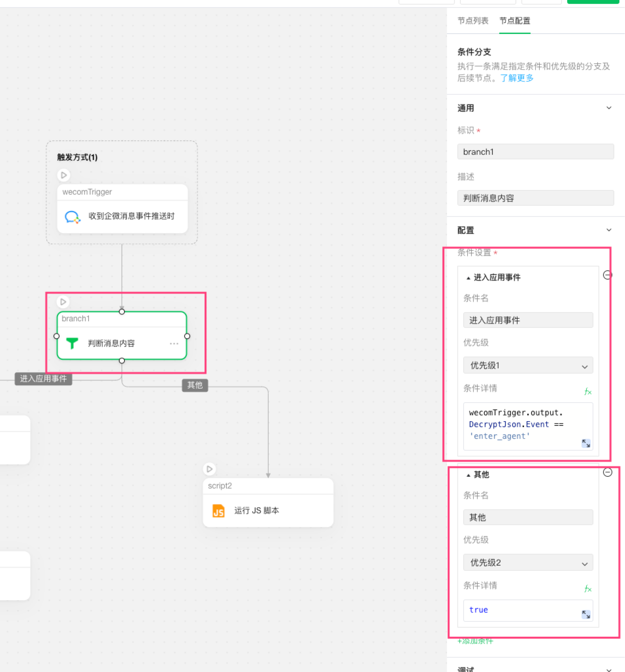Collapse the 配置 section chevron
The height and width of the screenshot is (672, 625).
tap(609, 230)
